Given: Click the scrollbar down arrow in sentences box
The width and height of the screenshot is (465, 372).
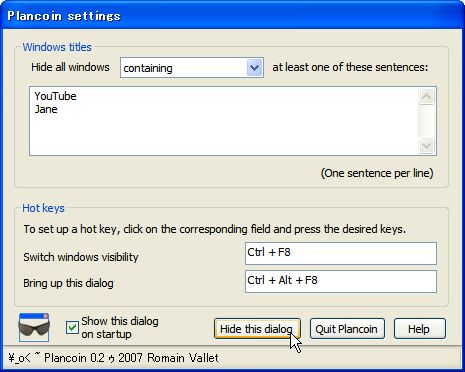Looking at the screenshot, I should [x=427, y=145].
